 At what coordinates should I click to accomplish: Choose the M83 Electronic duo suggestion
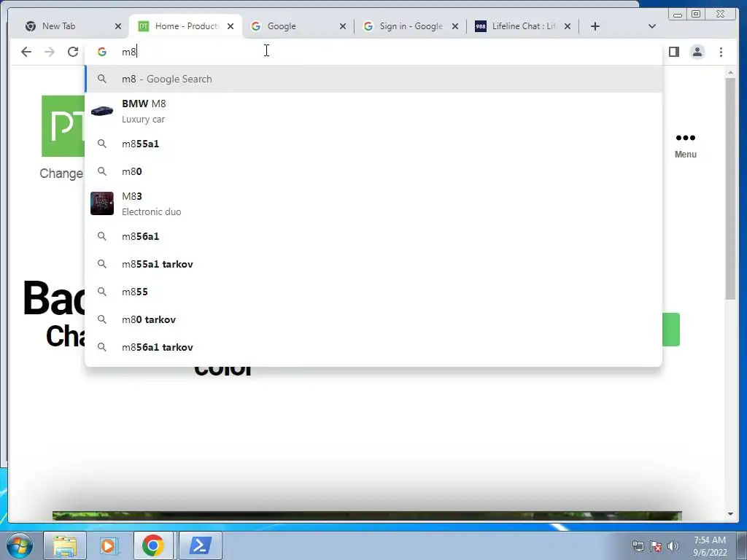pyautogui.click(x=373, y=204)
